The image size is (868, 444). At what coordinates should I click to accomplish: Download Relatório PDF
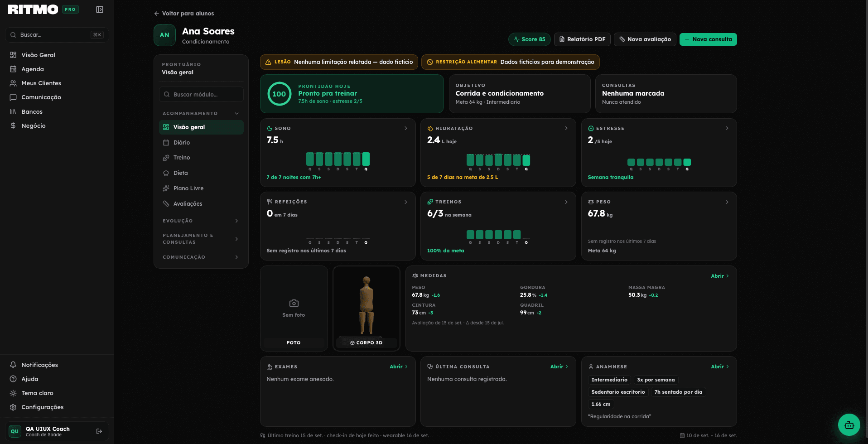[x=582, y=39]
